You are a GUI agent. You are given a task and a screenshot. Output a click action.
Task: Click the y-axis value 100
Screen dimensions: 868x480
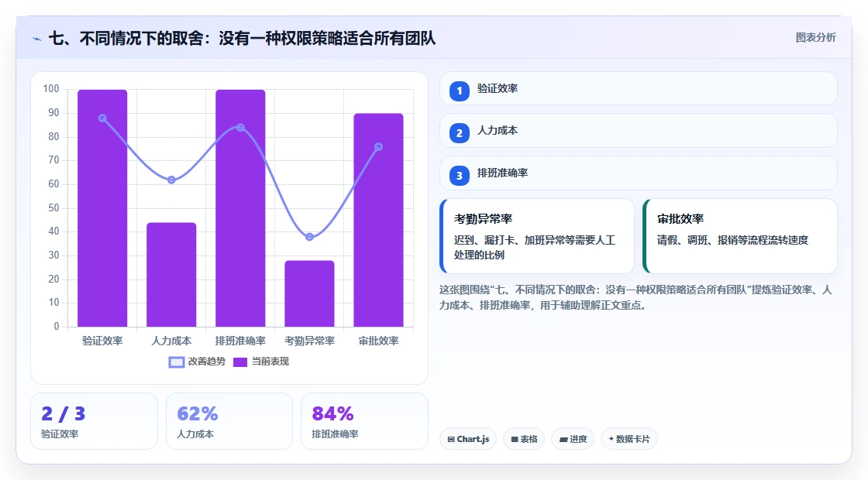(x=51, y=89)
